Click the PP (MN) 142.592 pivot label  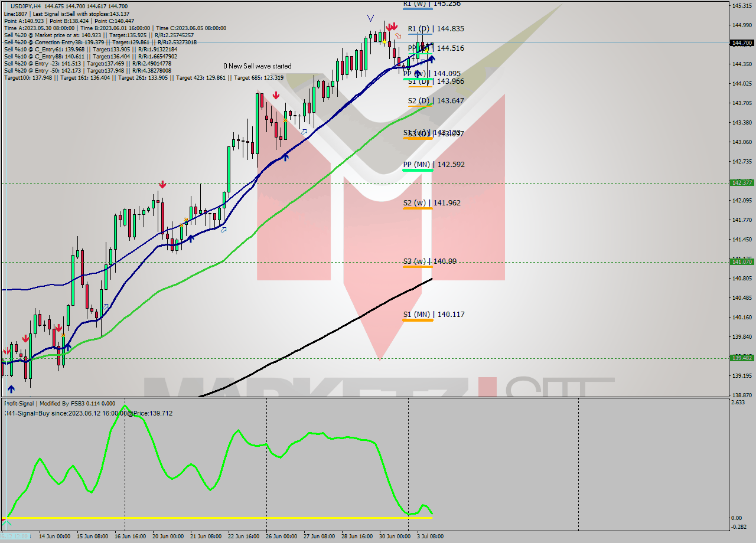click(x=434, y=165)
